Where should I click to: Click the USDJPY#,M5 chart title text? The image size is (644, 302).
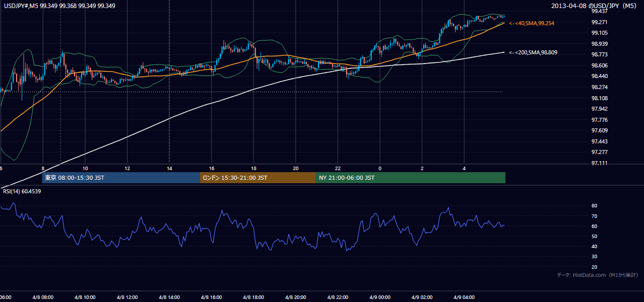[x=59, y=6]
